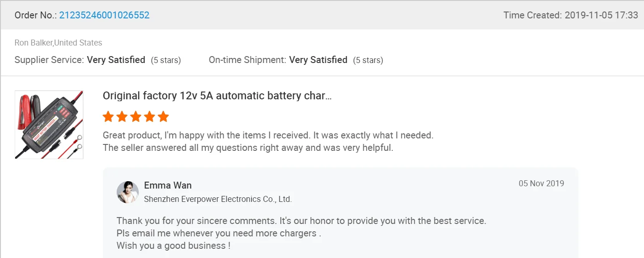Click On-time Shipment Very Satisfied rating
Viewport: 644px width, 258px height.
(x=318, y=60)
